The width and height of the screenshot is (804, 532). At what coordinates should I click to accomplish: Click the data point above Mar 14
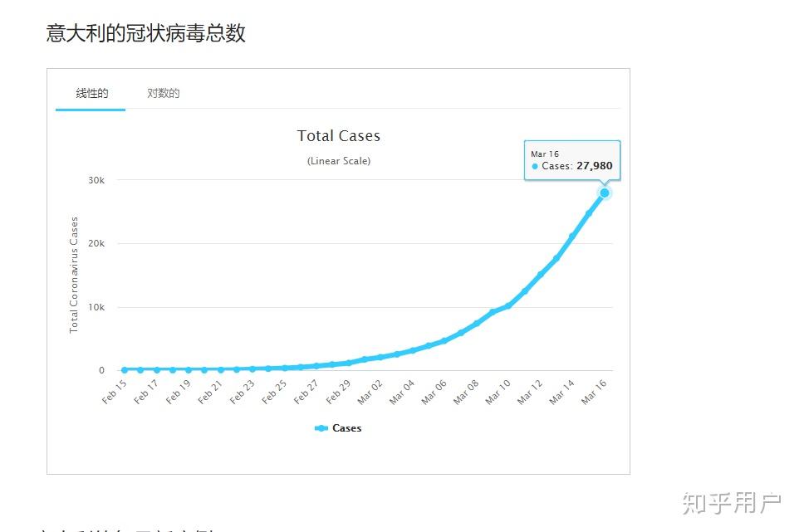coord(572,237)
